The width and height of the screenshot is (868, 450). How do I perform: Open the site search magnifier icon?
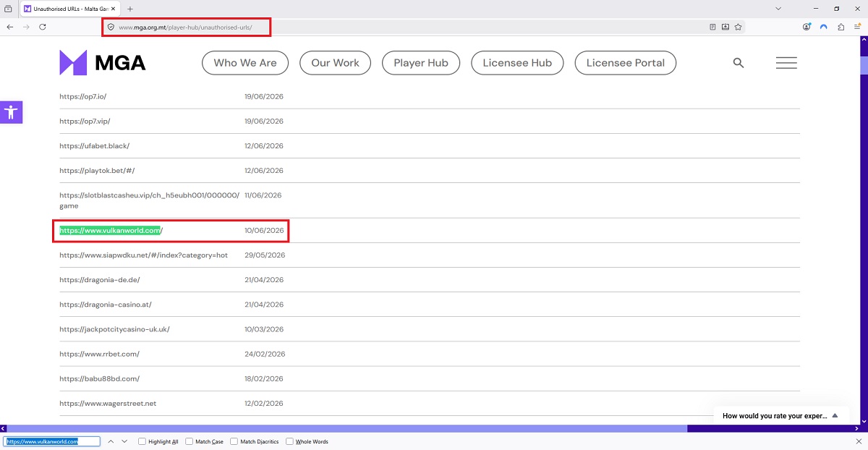point(739,63)
